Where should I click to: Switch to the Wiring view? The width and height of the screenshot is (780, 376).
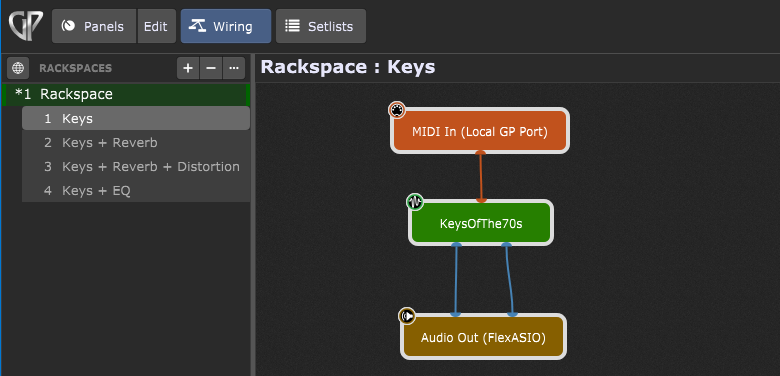pyautogui.click(x=226, y=26)
